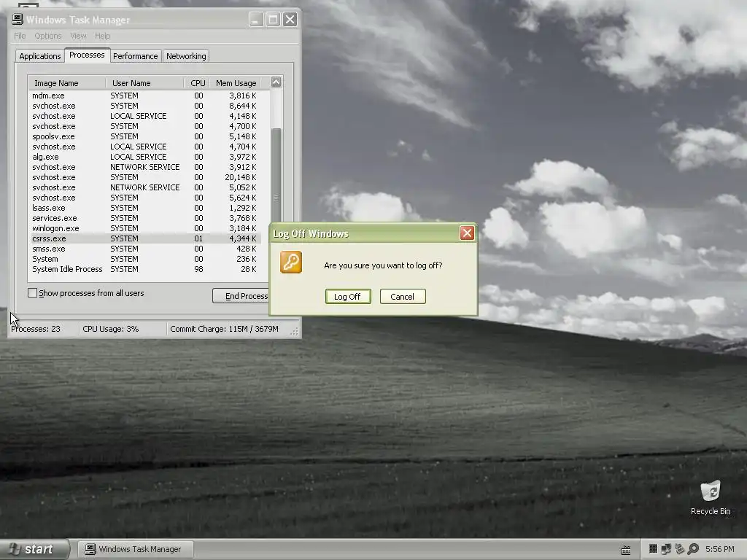Click the CPU Usage: 3% status entry
This screenshot has height=560, width=747.
pos(123,329)
